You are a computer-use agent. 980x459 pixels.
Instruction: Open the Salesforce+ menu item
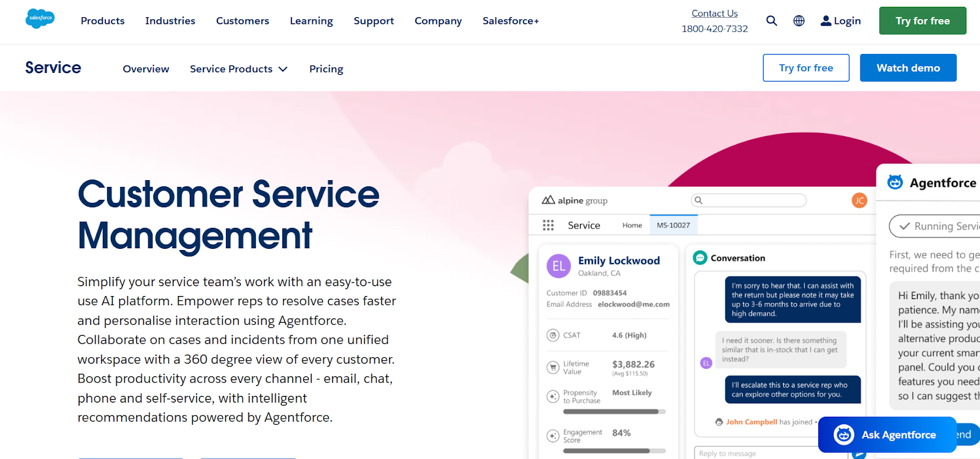click(511, 21)
